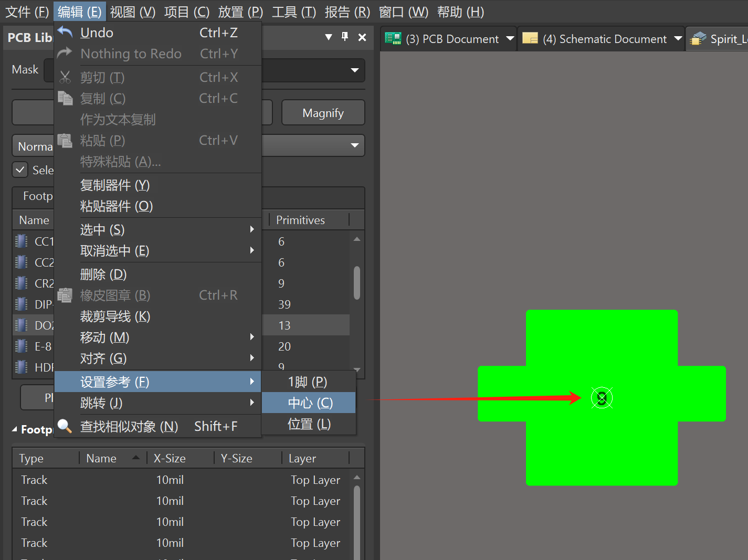Toggle the Select checkbox in the panel
748x560 pixels.
pos(20,170)
